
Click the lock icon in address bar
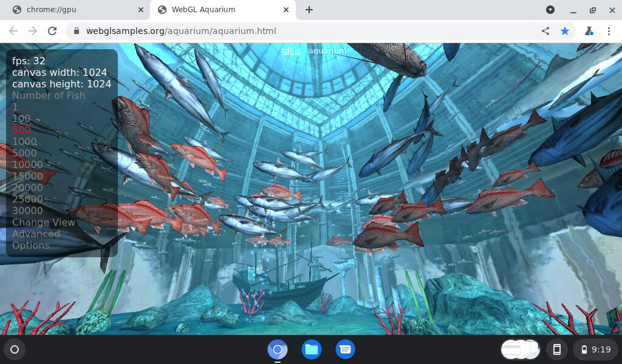tap(77, 31)
